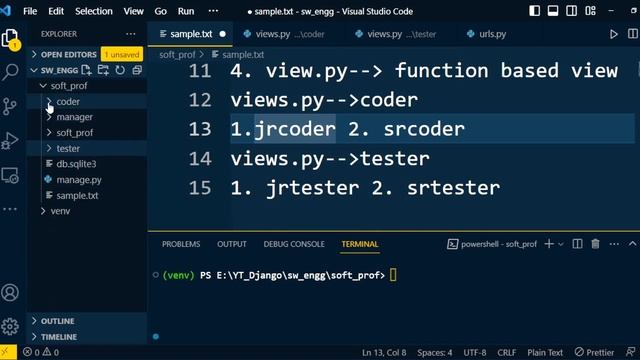Viewport: 640px width, 360px height.
Task: Maximize the panel with chevron up
Action: [x=632, y=244]
